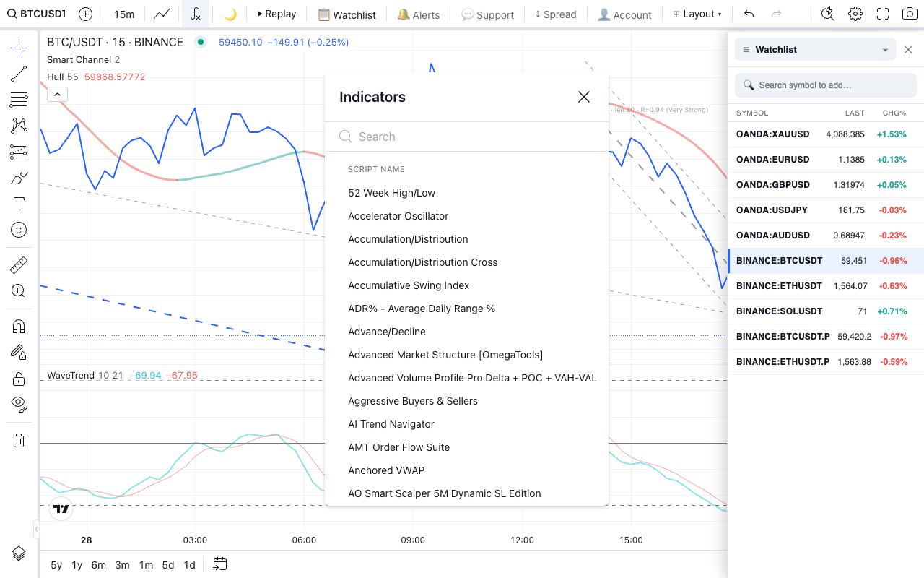Expand the Watchlist panel header dropdown
Image resolution: width=924 pixels, height=578 pixels.
tap(815, 50)
